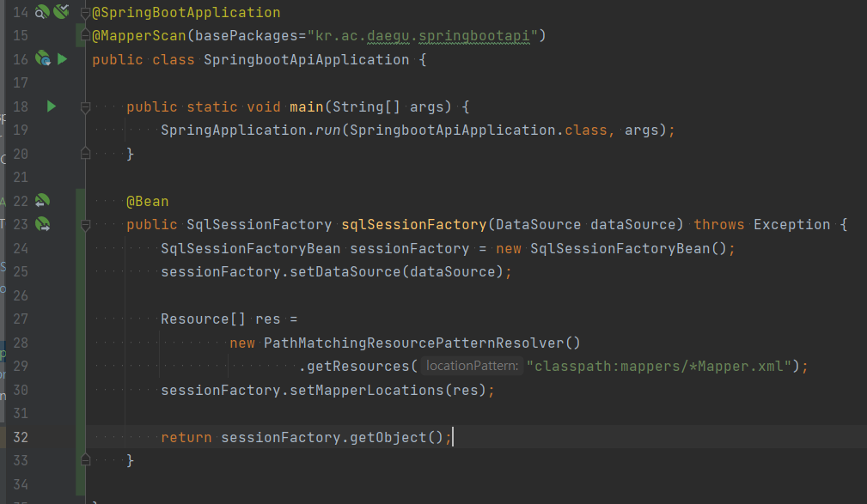Collapse the main method fold marker

coord(85,106)
